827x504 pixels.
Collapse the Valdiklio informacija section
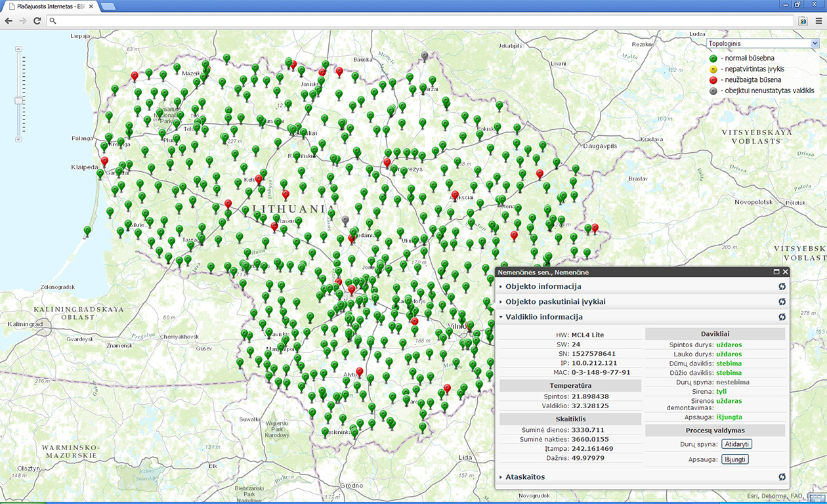[x=543, y=317]
